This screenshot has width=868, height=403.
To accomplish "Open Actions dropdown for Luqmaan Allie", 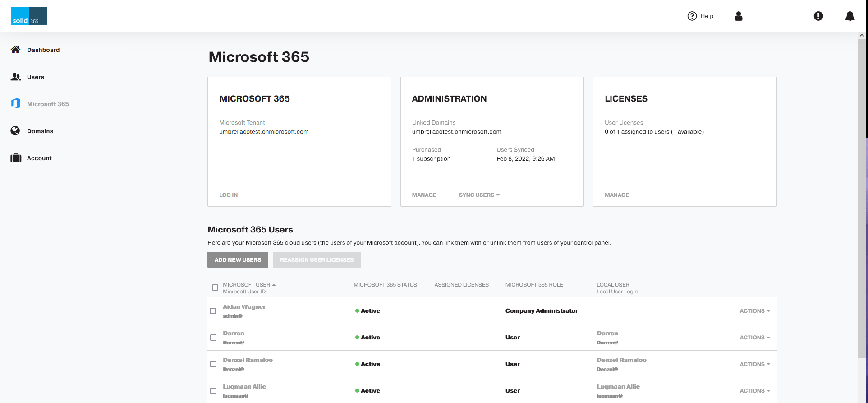I will (x=754, y=391).
